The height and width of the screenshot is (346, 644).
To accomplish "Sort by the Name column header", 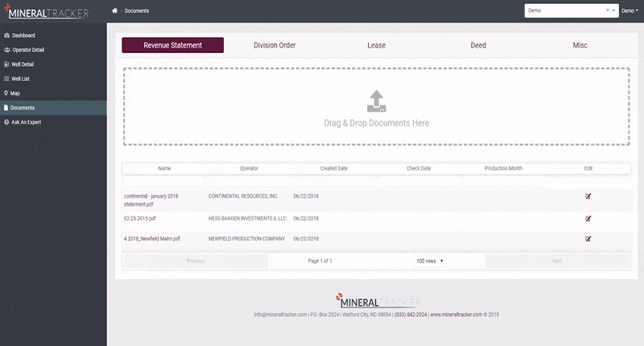I will [x=164, y=168].
